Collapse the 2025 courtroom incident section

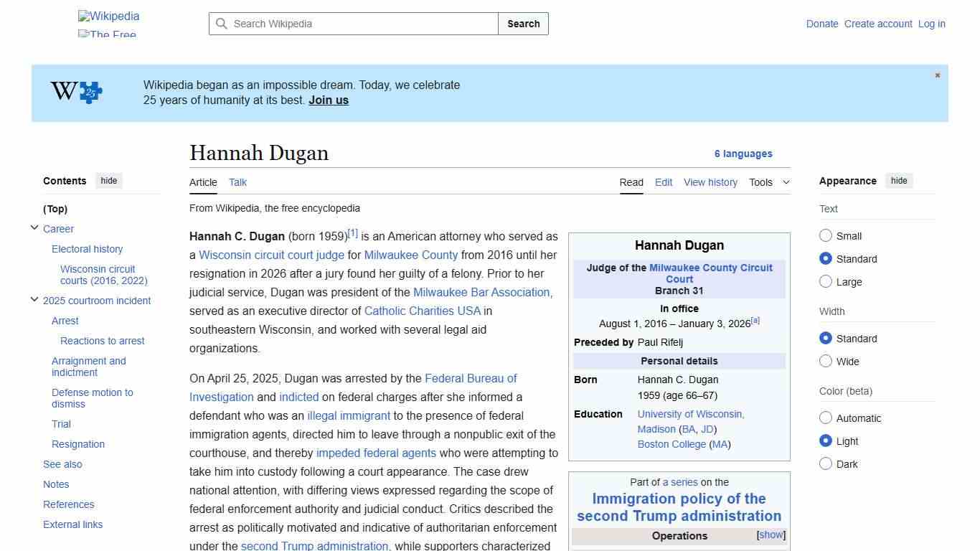coord(34,299)
